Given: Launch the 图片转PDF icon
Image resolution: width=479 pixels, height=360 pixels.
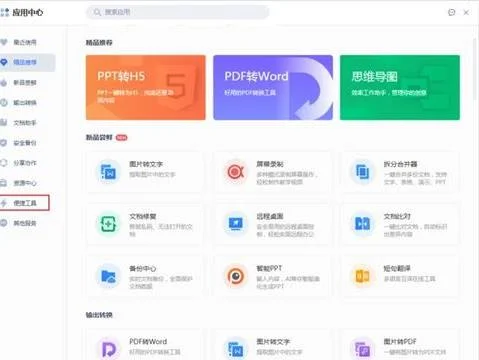Looking at the screenshot, I should click(362, 348).
